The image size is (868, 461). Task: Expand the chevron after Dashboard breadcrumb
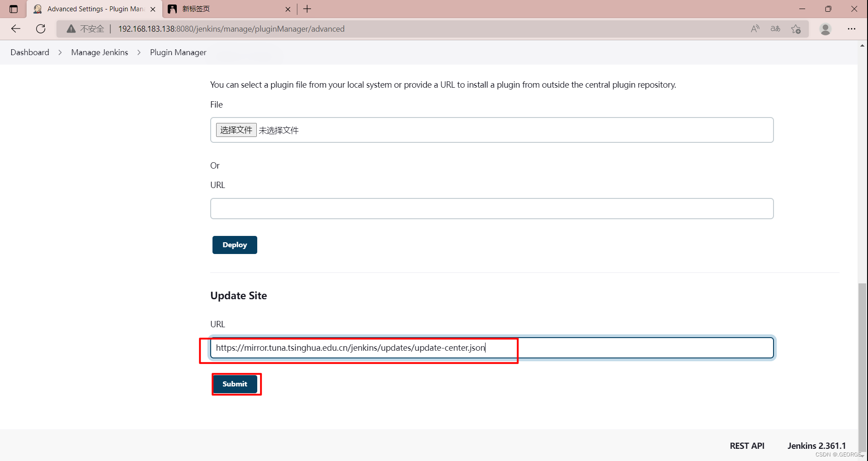coord(60,52)
